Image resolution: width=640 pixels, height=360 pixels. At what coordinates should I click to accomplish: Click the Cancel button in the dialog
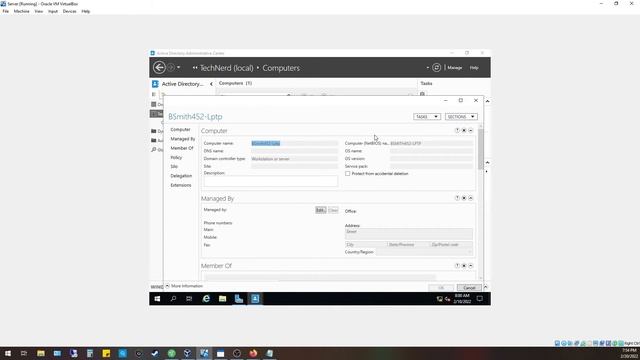pos(469,288)
